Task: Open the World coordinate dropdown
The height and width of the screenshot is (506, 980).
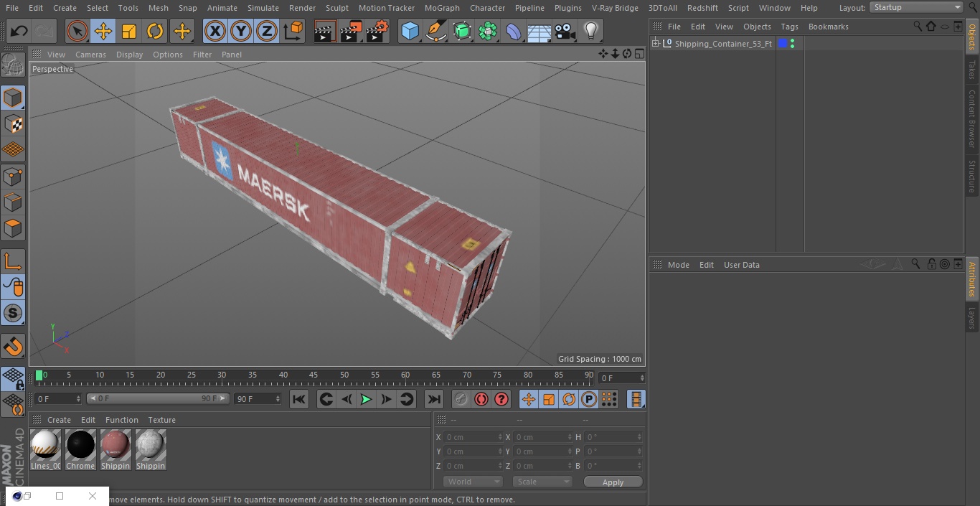Action: 472,482
